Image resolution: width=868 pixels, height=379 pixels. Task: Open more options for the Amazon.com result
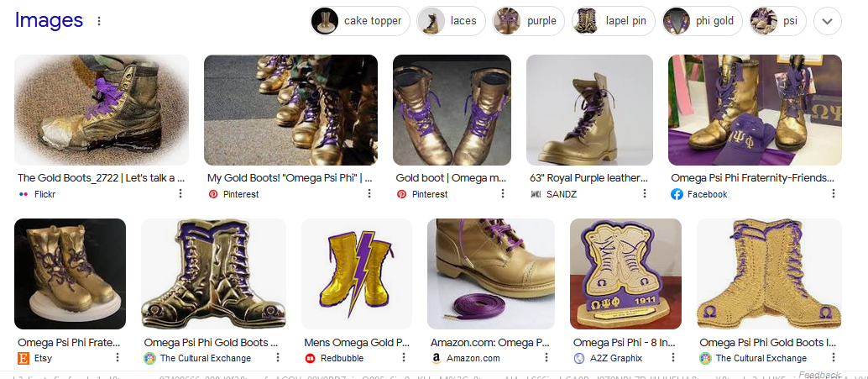click(x=546, y=357)
